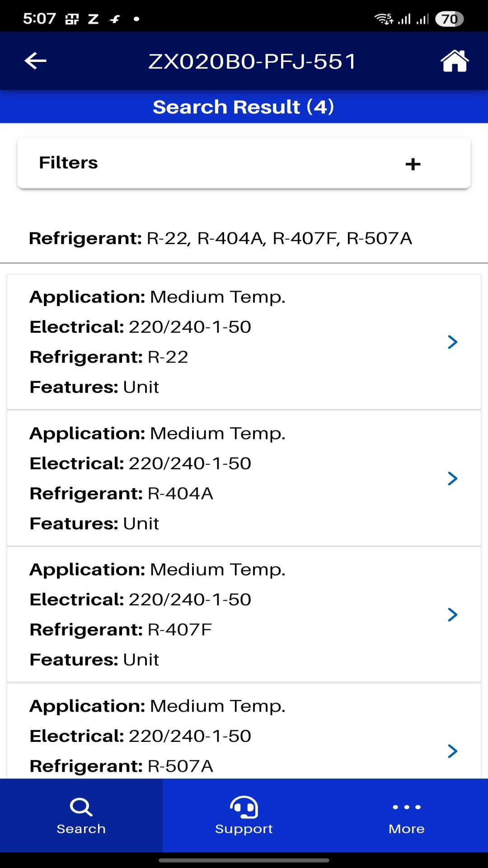Screen dimensions: 488x868
Task: Open result with Refrigerant R-507A
Action: [244, 731]
